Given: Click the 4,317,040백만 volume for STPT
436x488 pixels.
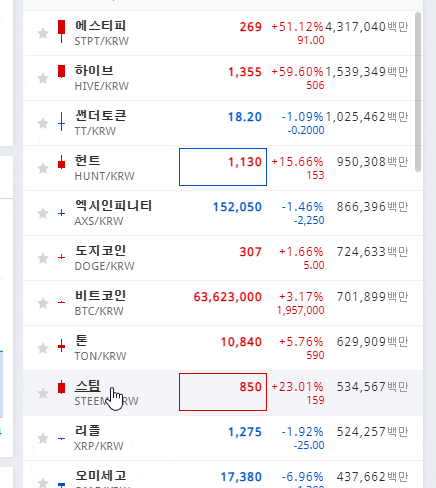Looking at the screenshot, I should 367,27.
